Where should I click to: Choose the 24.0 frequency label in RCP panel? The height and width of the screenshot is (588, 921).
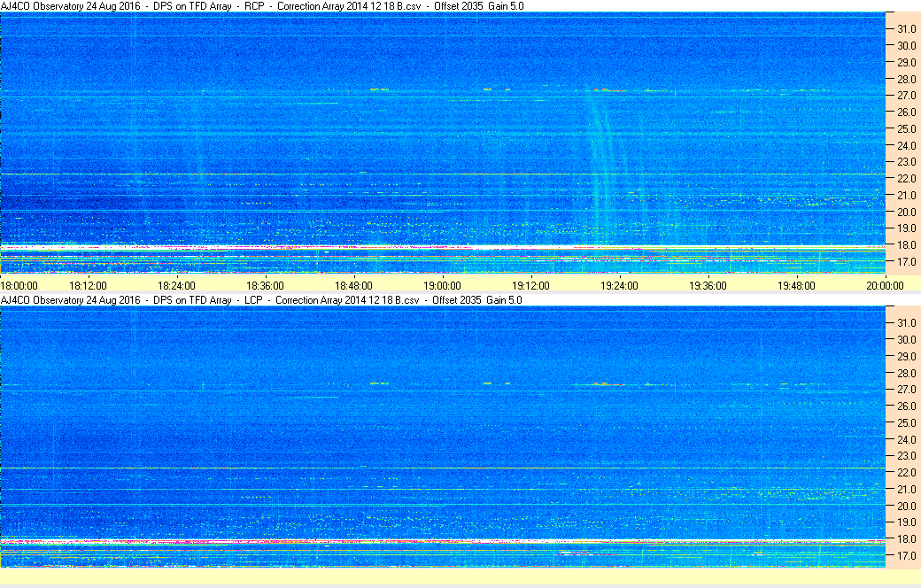(906, 146)
